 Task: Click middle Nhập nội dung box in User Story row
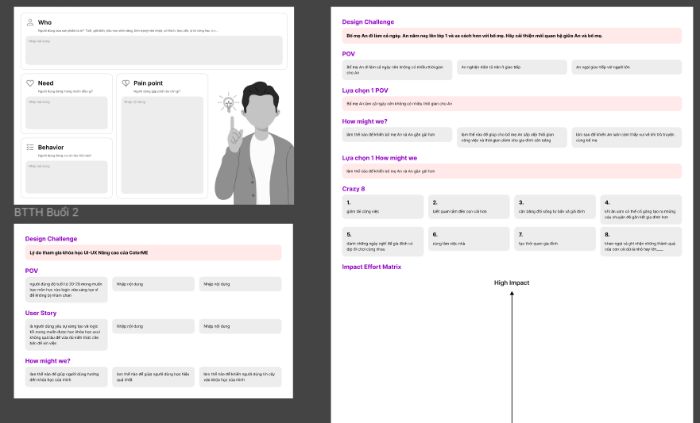[x=153, y=326]
